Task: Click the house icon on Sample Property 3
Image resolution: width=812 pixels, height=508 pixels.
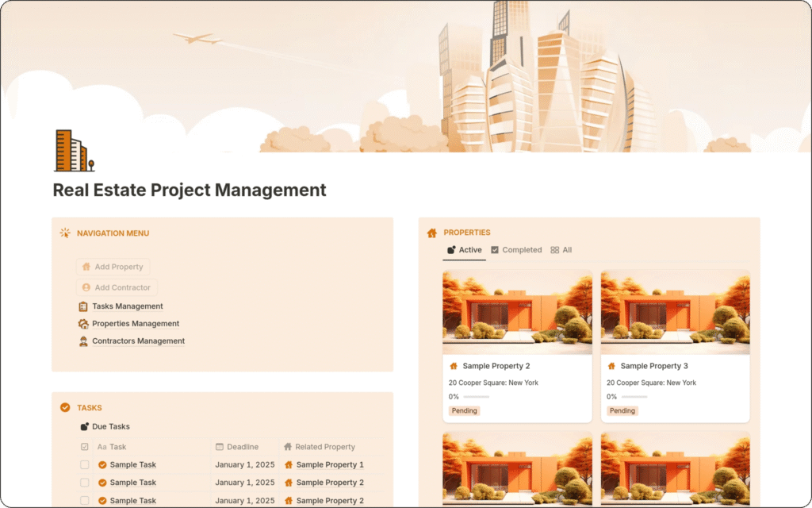Action: [611, 367]
